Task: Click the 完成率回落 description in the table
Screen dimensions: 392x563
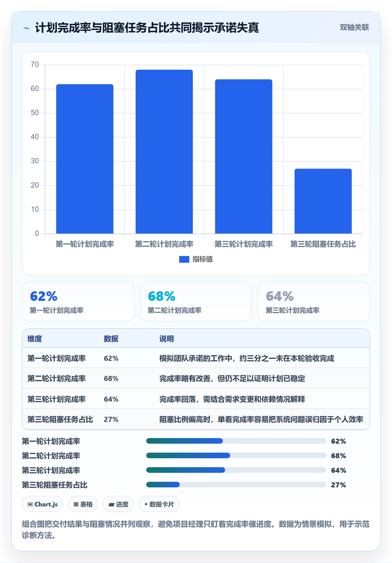Action: pyautogui.click(x=232, y=399)
